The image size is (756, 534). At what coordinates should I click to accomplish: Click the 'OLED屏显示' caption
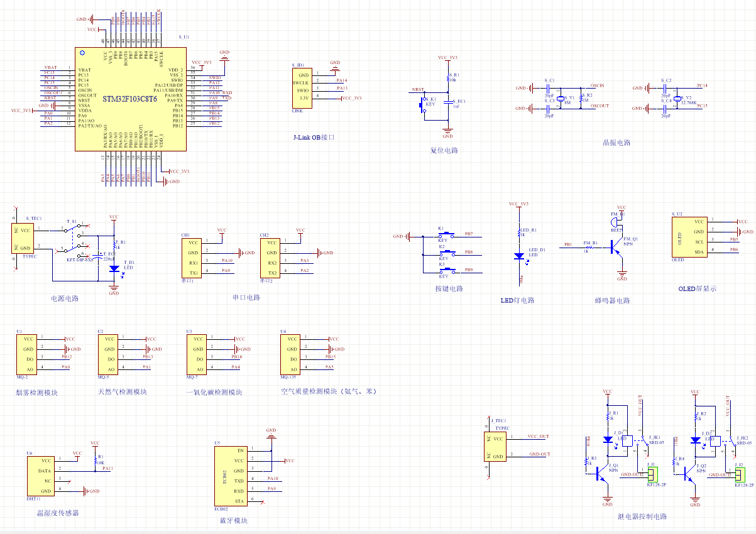coord(697,289)
